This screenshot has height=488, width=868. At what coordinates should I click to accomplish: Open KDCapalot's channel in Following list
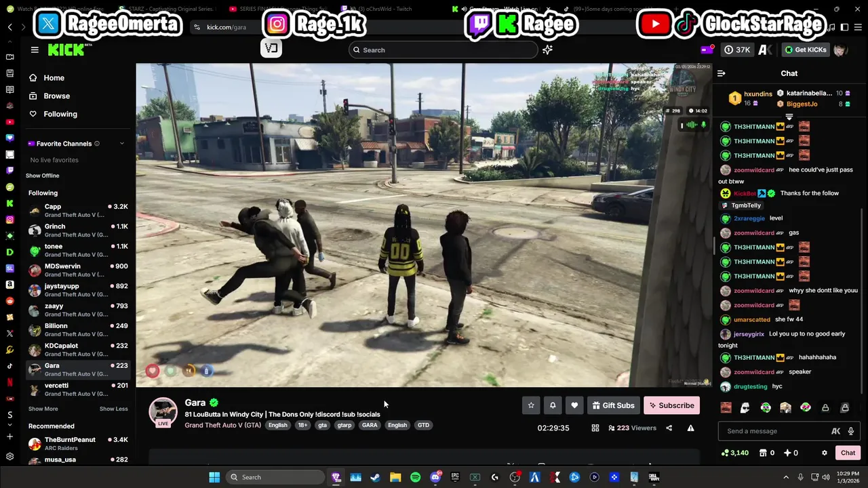78,350
